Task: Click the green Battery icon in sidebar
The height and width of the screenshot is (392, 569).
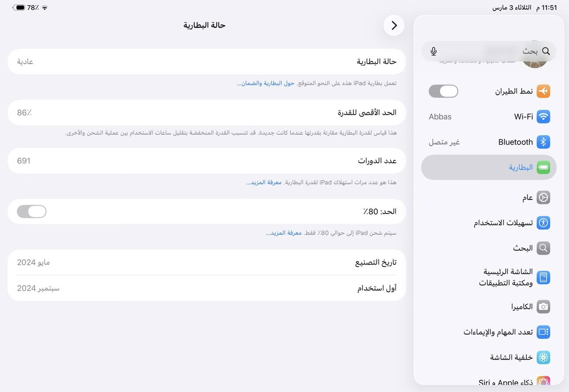Action: (x=543, y=167)
